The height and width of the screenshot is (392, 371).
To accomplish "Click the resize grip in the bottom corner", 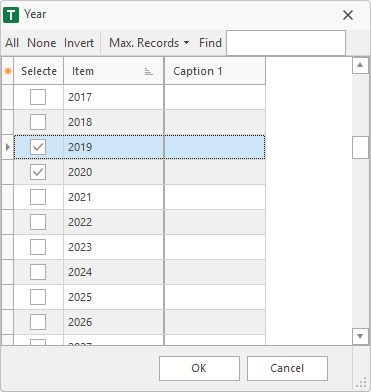I will point(361,383).
